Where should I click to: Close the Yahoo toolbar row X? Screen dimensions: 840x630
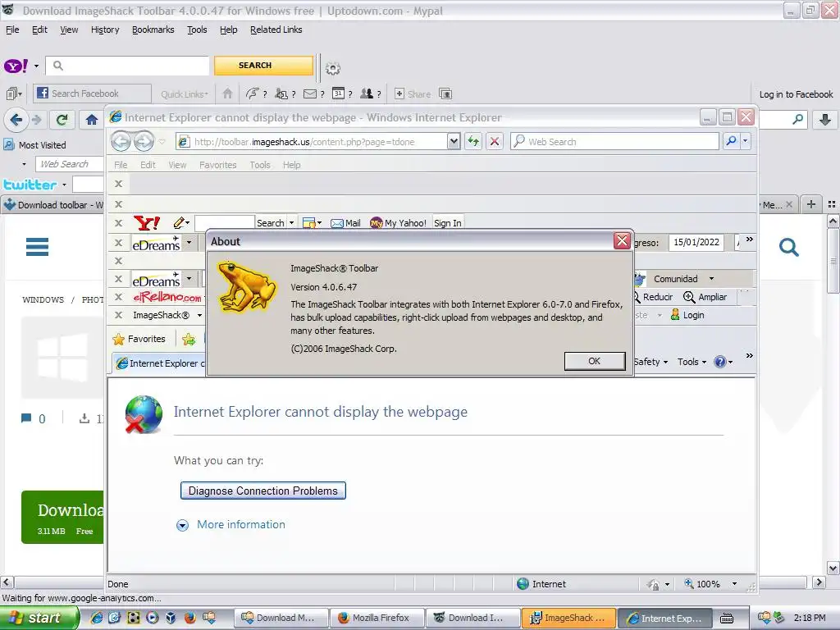coord(118,223)
